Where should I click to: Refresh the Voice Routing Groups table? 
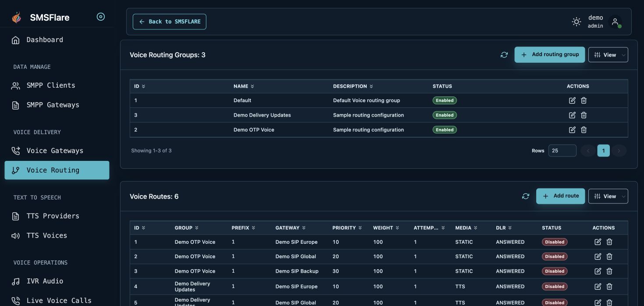point(504,55)
